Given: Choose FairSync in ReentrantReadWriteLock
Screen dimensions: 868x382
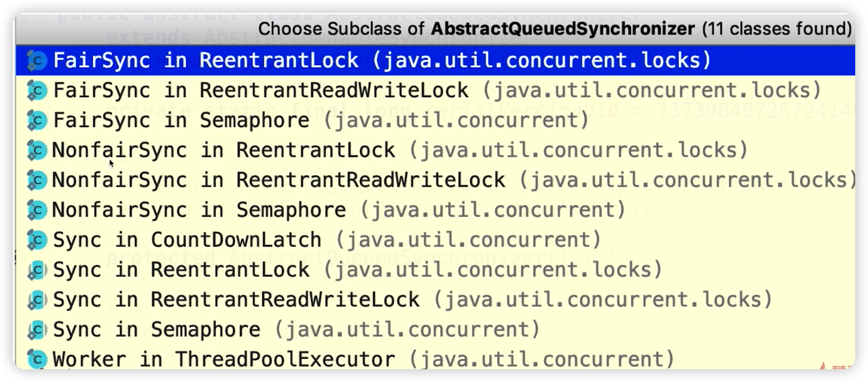Looking at the screenshot, I should 435,90.
